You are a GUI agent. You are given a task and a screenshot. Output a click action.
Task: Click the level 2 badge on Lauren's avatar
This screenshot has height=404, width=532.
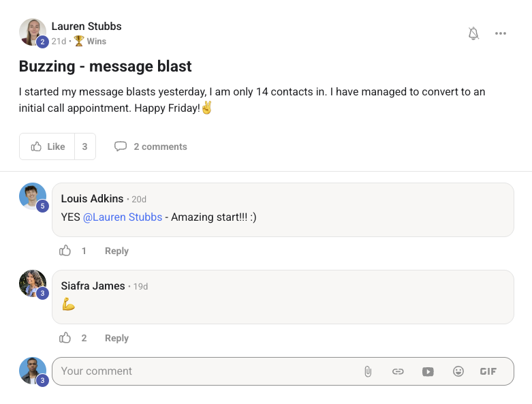tap(42, 42)
